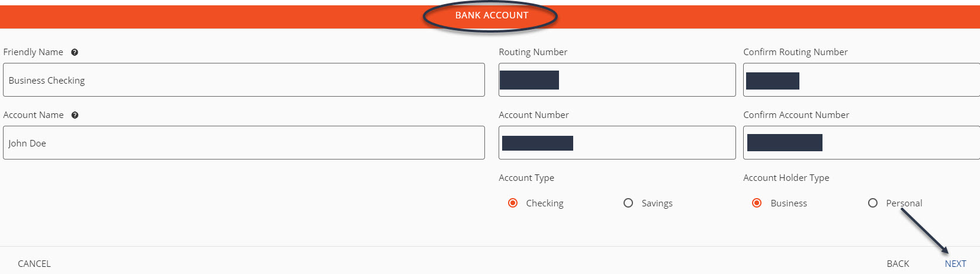Go BACK to the previous step
This screenshot has height=274, width=980.
pyautogui.click(x=898, y=264)
